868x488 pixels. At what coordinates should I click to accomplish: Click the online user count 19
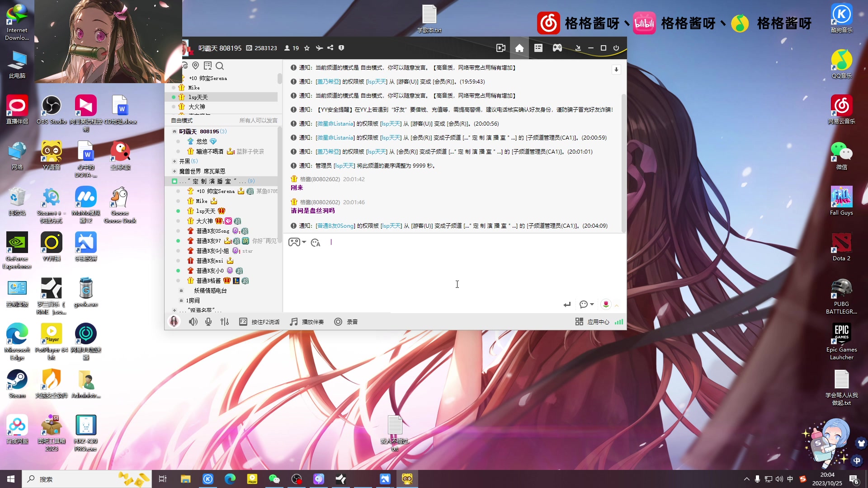292,48
